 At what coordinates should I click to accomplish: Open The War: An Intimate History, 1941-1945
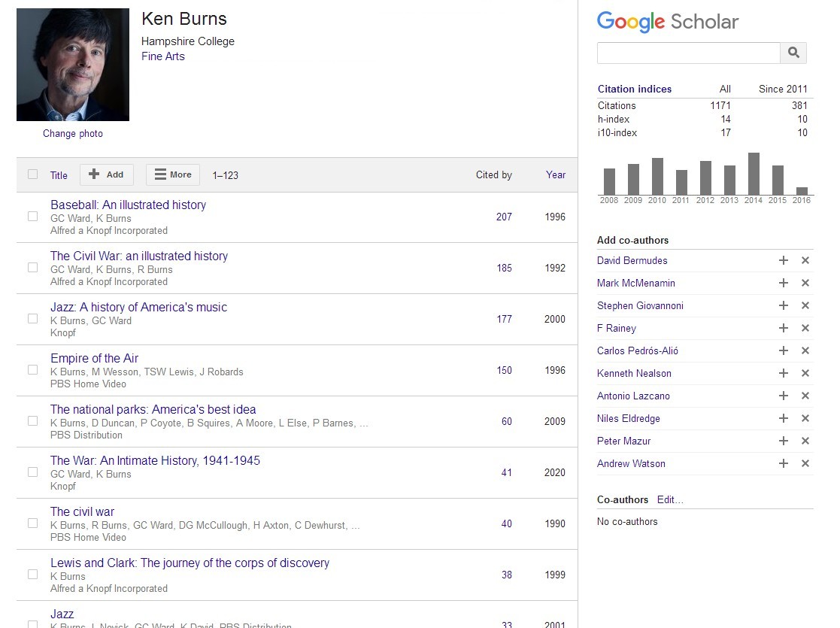156,460
